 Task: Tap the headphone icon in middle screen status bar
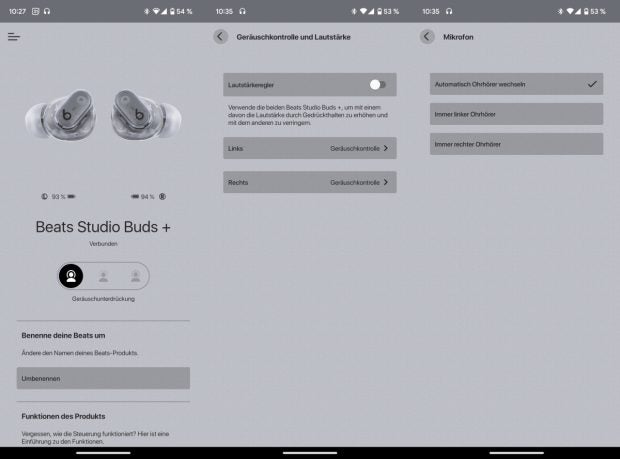[242, 11]
